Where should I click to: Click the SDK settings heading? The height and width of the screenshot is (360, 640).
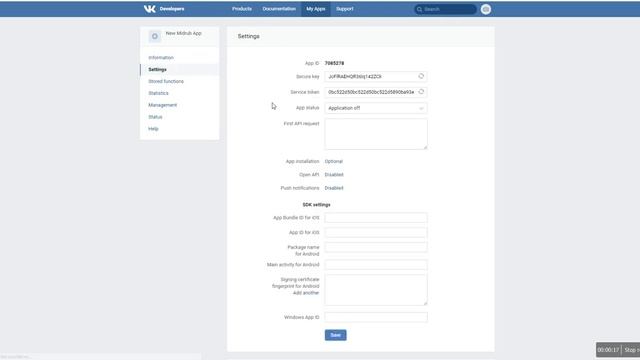(x=316, y=204)
